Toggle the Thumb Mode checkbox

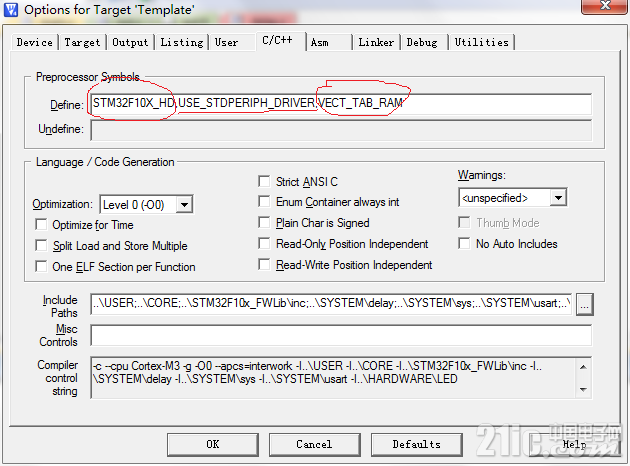(464, 222)
